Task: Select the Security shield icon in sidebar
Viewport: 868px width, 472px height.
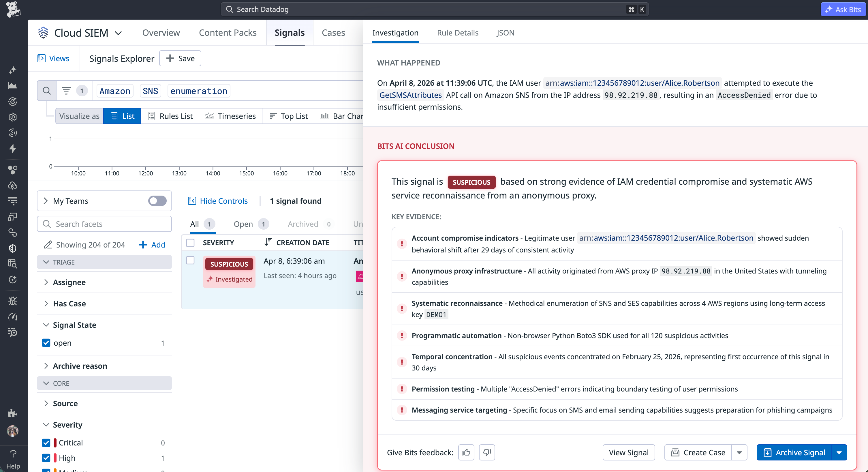Action: 12,248
